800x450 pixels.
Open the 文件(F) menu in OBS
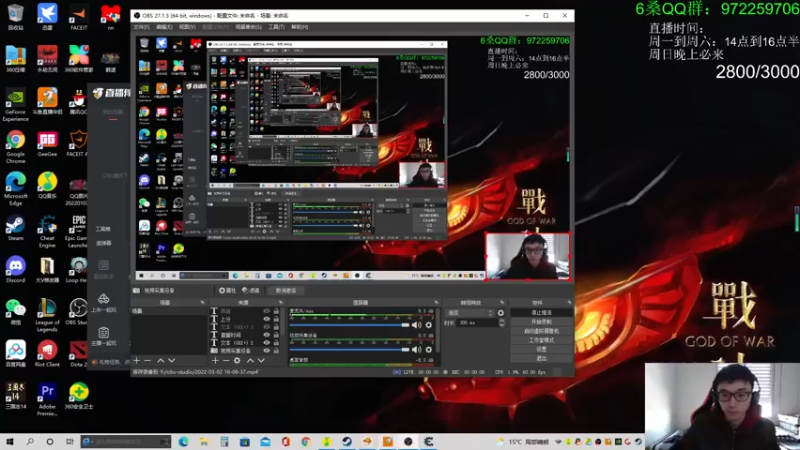(x=141, y=27)
